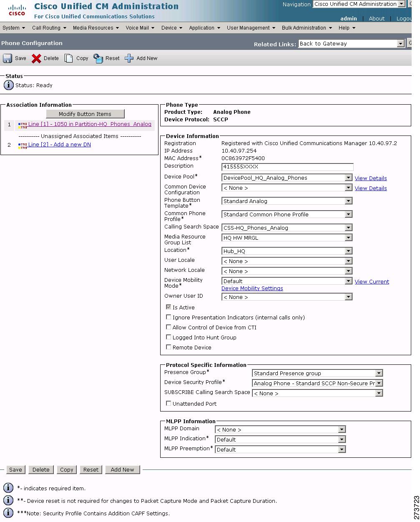Image resolution: width=420 pixels, height=522 pixels.
Task: Click the Copy page icon
Action: click(69, 58)
